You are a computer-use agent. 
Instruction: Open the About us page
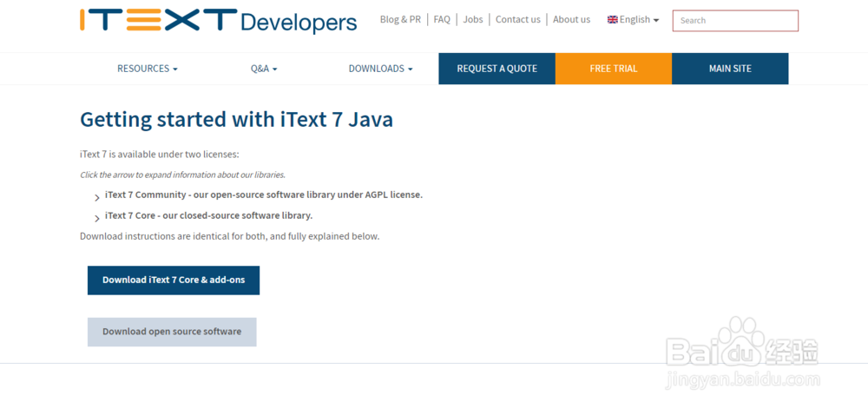[571, 19]
